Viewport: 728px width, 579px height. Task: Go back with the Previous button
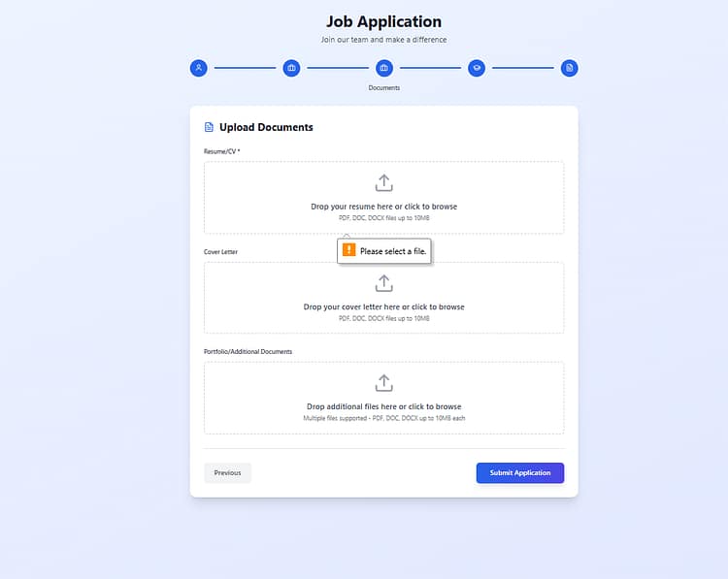point(227,473)
